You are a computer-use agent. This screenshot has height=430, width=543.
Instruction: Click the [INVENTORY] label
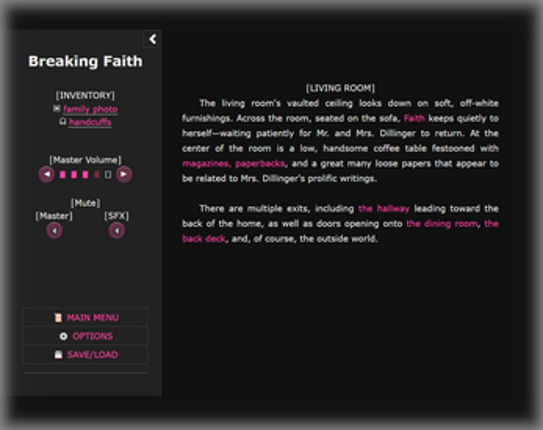(85, 95)
